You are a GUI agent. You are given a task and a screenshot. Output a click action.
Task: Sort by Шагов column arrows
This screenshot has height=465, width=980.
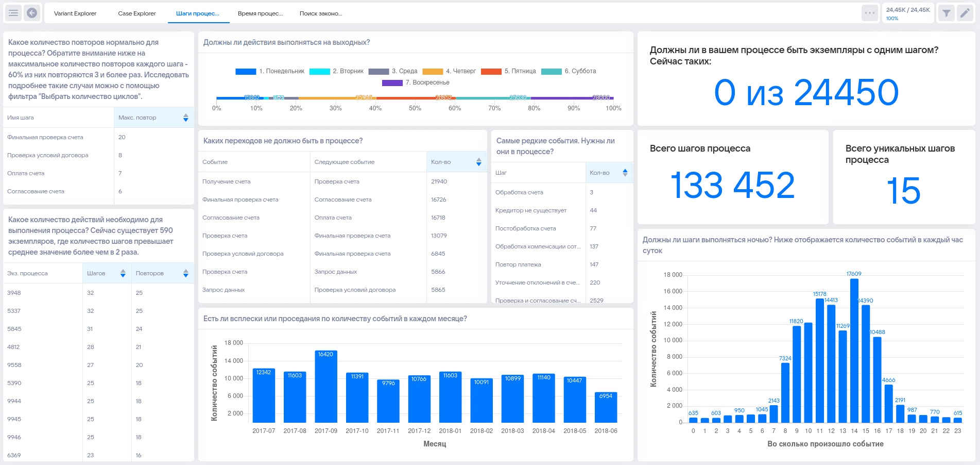[x=123, y=274]
